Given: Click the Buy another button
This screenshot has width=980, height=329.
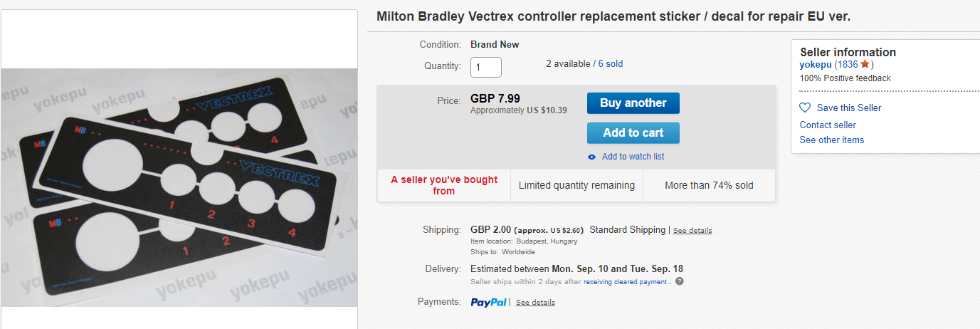Looking at the screenshot, I should [x=633, y=103].
